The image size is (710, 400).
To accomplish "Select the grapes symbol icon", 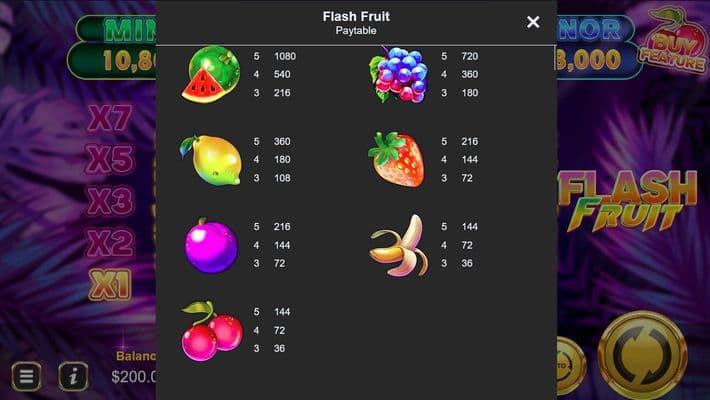I will coord(398,74).
